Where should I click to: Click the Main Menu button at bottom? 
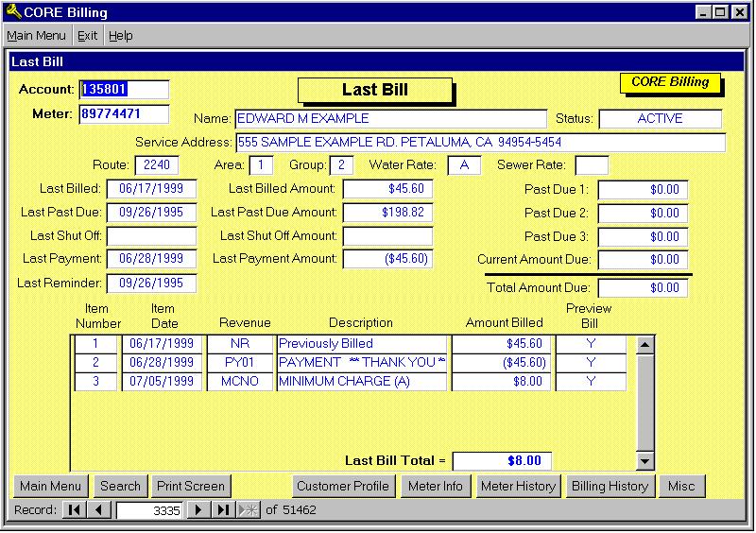point(51,486)
